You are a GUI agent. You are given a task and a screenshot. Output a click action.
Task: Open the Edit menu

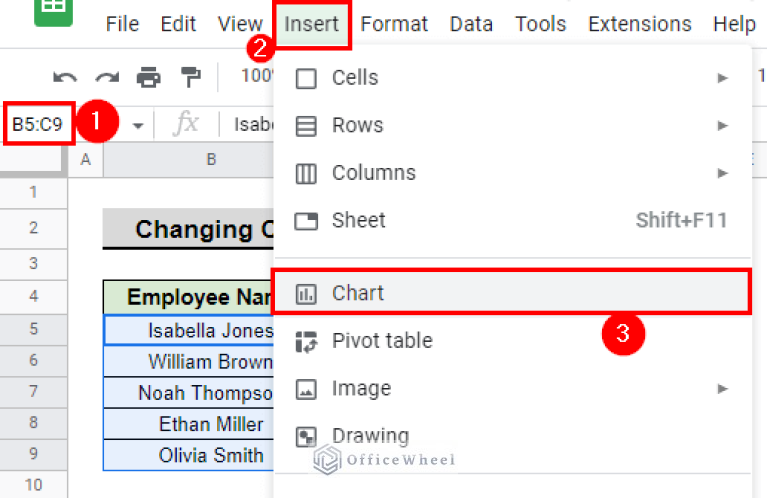coord(178,23)
